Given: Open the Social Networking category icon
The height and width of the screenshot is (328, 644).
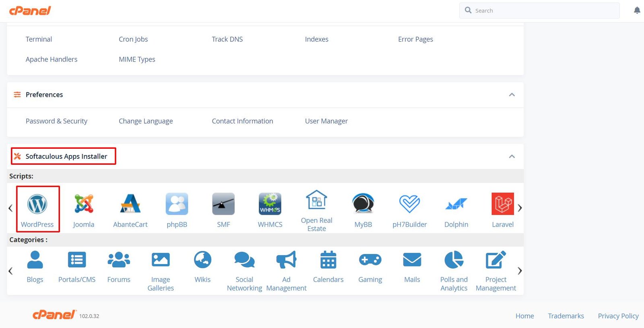Looking at the screenshot, I should coord(244,260).
